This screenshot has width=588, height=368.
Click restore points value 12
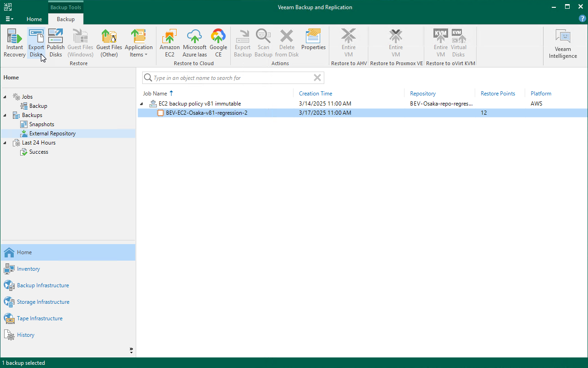click(x=484, y=113)
